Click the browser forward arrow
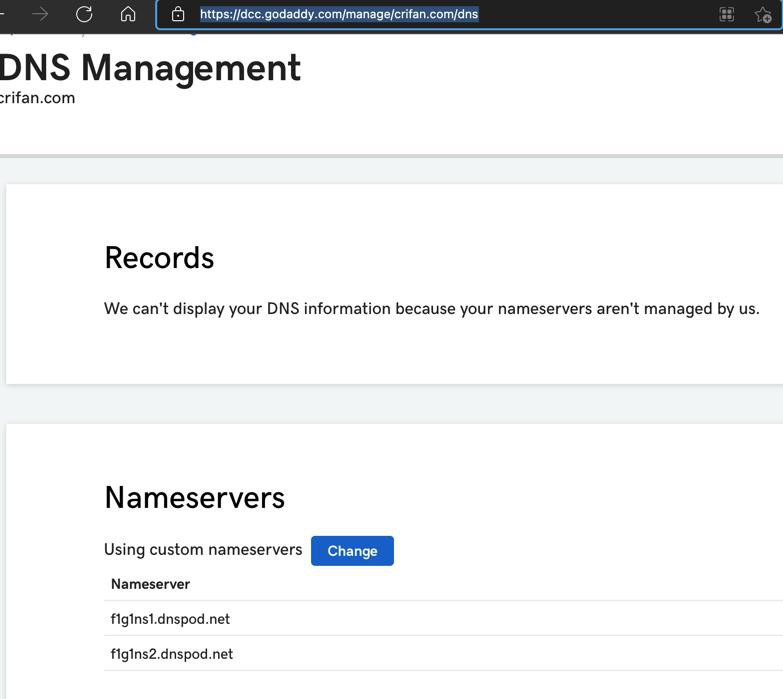The height and width of the screenshot is (699, 783). pos(40,14)
